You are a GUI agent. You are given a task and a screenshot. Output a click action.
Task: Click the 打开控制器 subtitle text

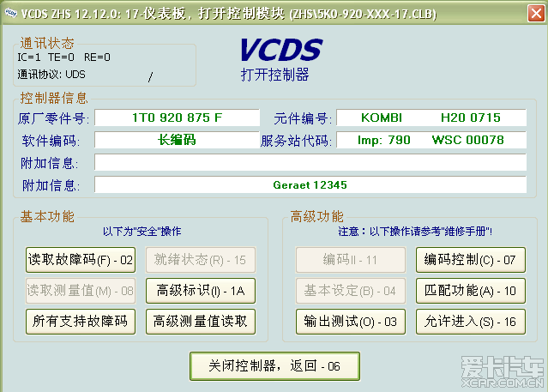275,75
